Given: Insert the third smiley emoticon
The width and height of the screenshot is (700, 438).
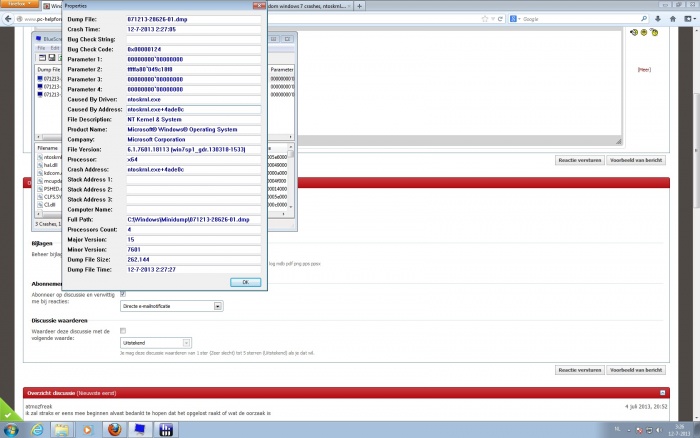Looking at the screenshot, I should pos(654,32).
